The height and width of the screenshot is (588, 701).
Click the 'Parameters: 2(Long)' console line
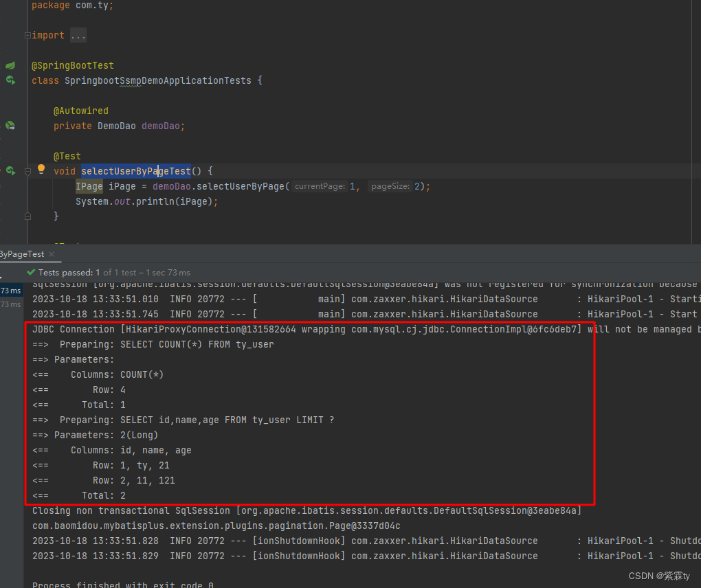[96, 436]
